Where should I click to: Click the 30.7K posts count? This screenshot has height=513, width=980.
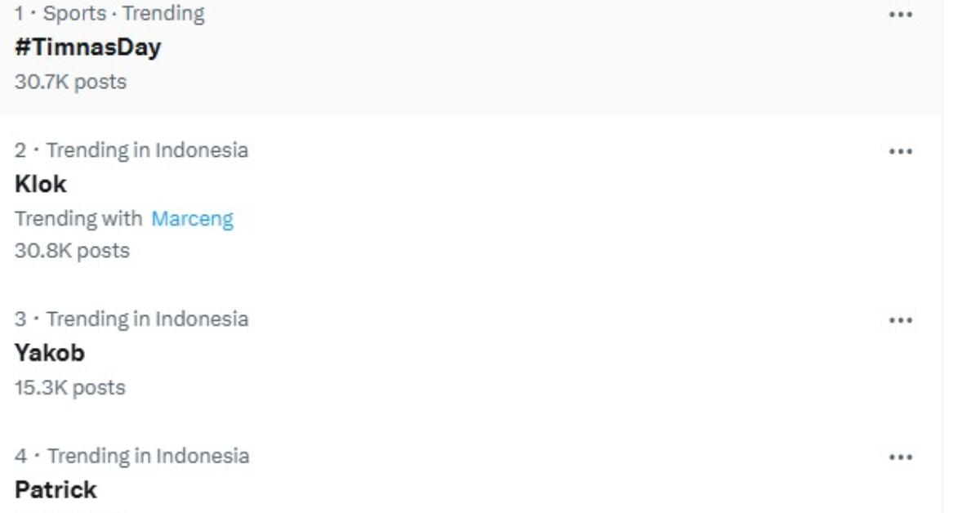(x=70, y=82)
